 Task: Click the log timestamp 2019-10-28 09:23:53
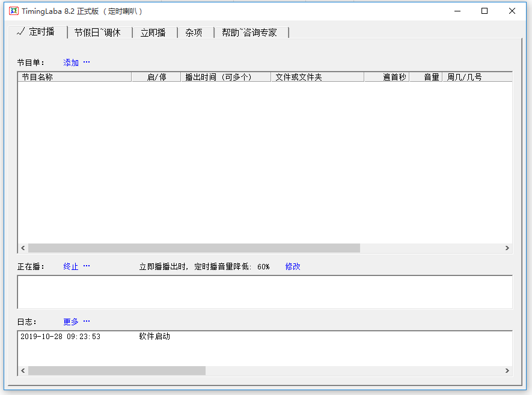pyautogui.click(x=60, y=337)
